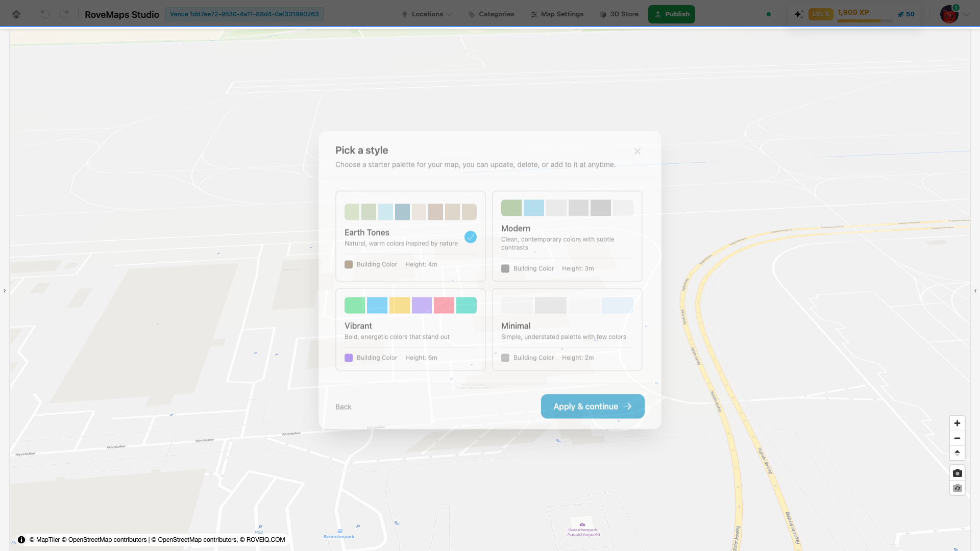
Task: Click the Earth Tones steel blue swatch
Action: coord(402,212)
